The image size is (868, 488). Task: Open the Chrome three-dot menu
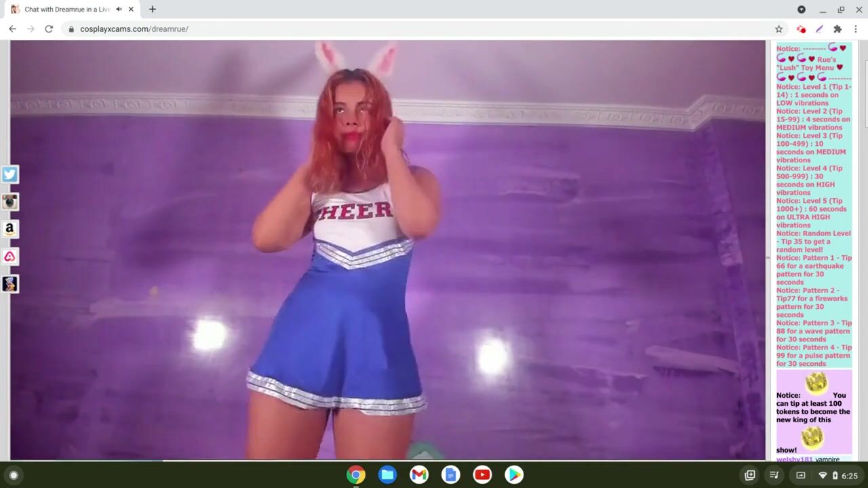tap(856, 29)
